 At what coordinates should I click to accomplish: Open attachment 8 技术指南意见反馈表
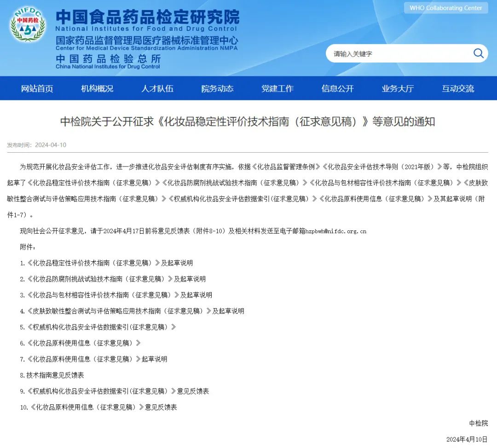tap(52, 375)
